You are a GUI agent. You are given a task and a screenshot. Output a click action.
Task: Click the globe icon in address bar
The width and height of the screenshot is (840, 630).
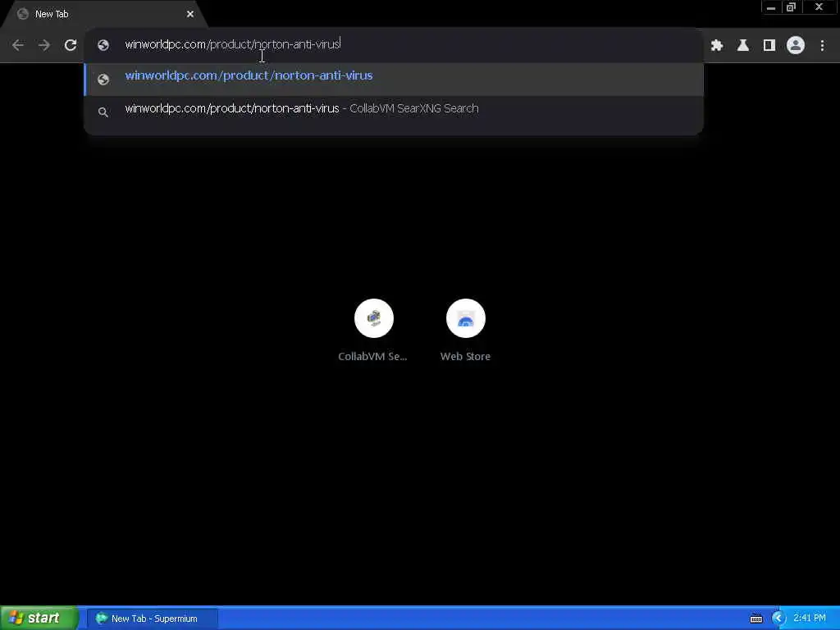tap(103, 45)
